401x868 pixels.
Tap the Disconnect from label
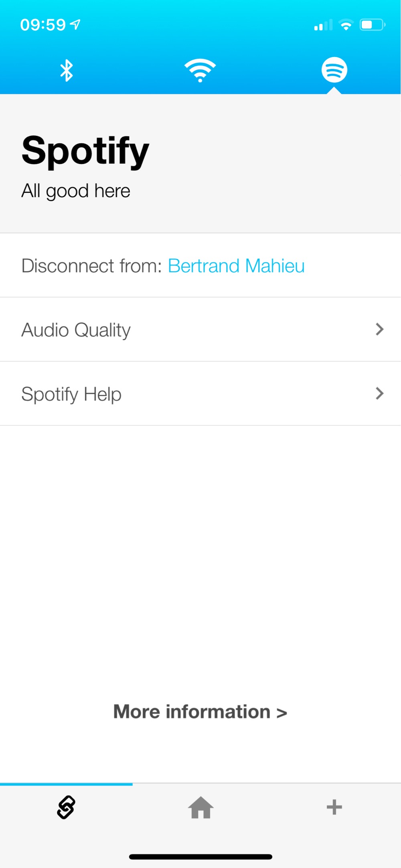click(x=91, y=266)
